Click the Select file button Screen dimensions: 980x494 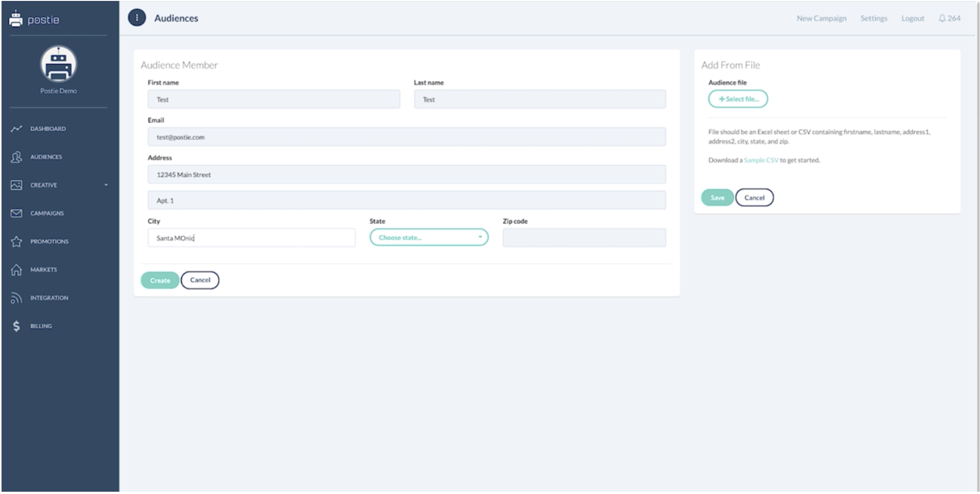click(738, 99)
